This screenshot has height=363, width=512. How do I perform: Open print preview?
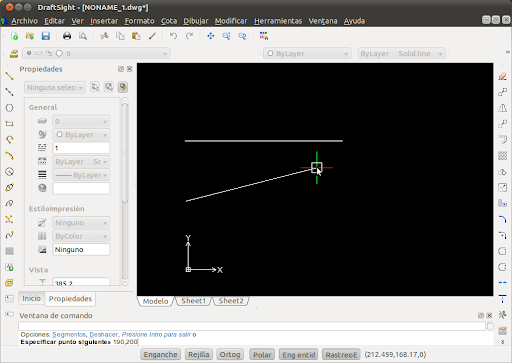(83, 36)
